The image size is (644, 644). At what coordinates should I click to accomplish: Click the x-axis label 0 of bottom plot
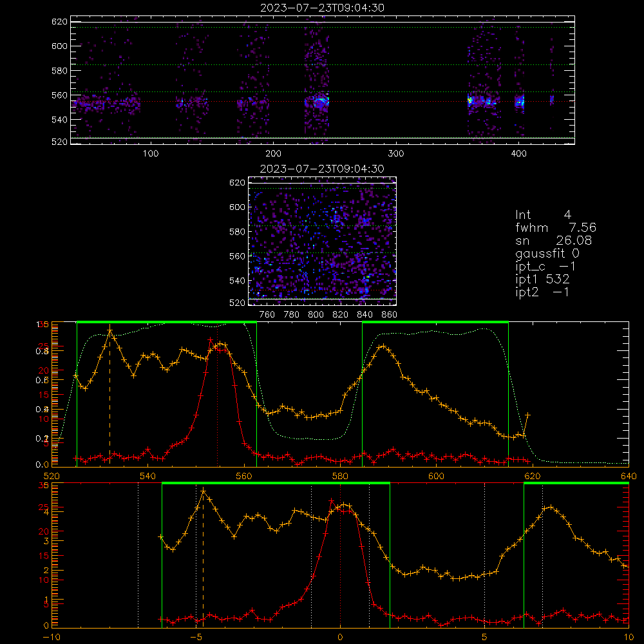click(x=340, y=638)
